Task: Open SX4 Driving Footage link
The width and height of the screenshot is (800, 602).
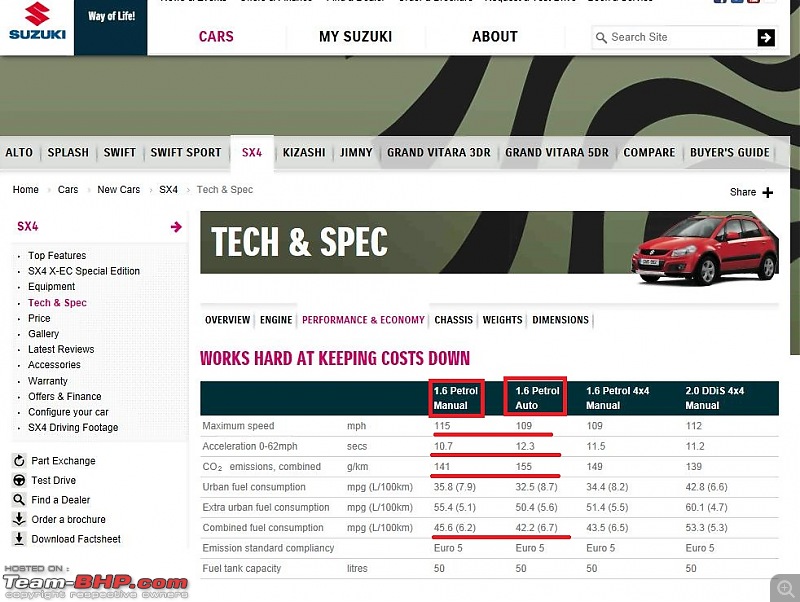Action: click(x=73, y=428)
